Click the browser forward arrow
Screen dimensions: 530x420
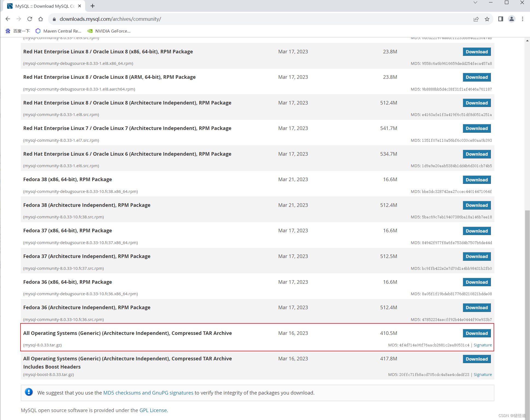pyautogui.click(x=19, y=19)
